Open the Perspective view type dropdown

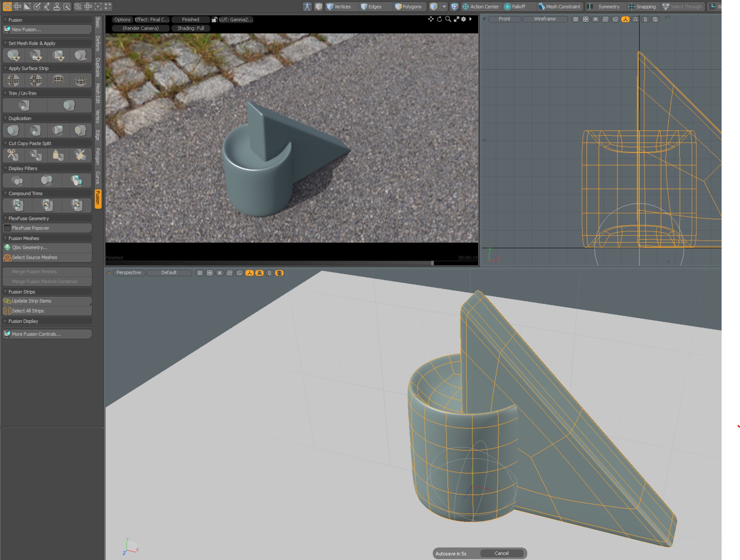coord(128,273)
